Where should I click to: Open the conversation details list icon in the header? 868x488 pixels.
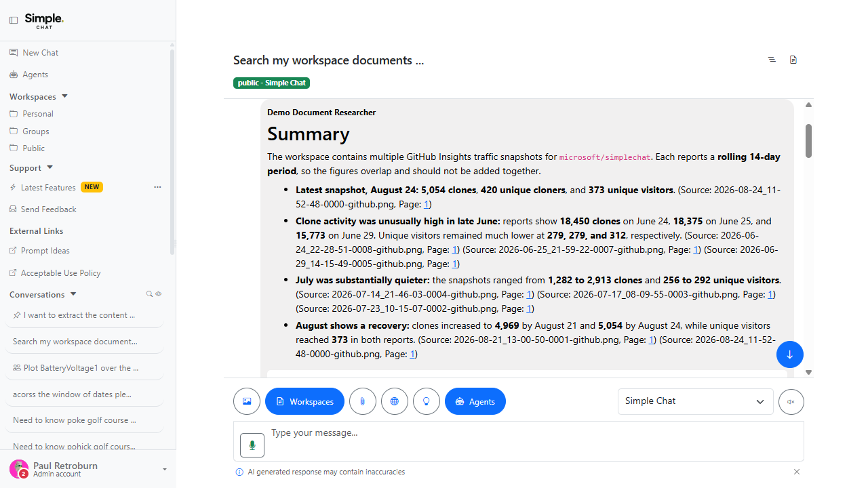pyautogui.click(x=772, y=60)
